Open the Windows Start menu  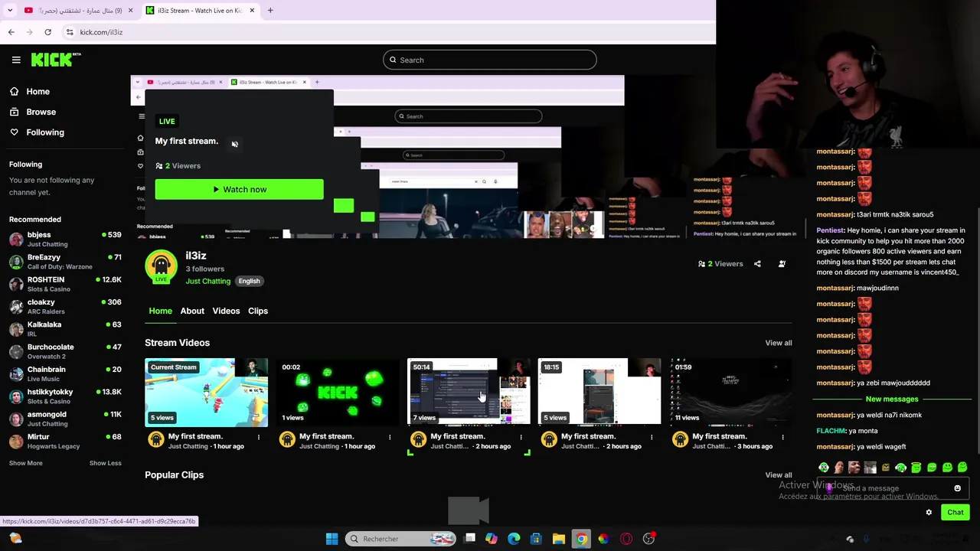(332, 539)
